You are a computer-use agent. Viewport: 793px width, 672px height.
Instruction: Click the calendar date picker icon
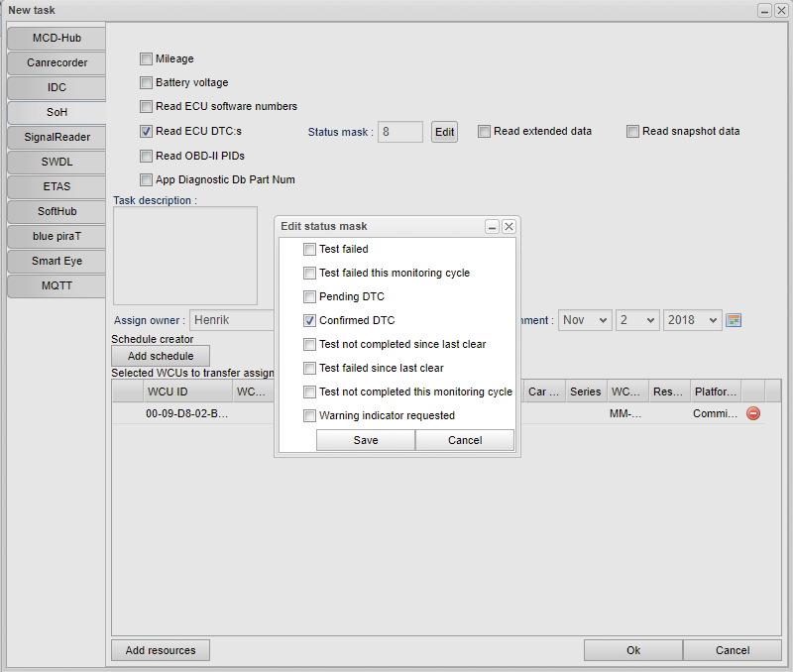(734, 320)
